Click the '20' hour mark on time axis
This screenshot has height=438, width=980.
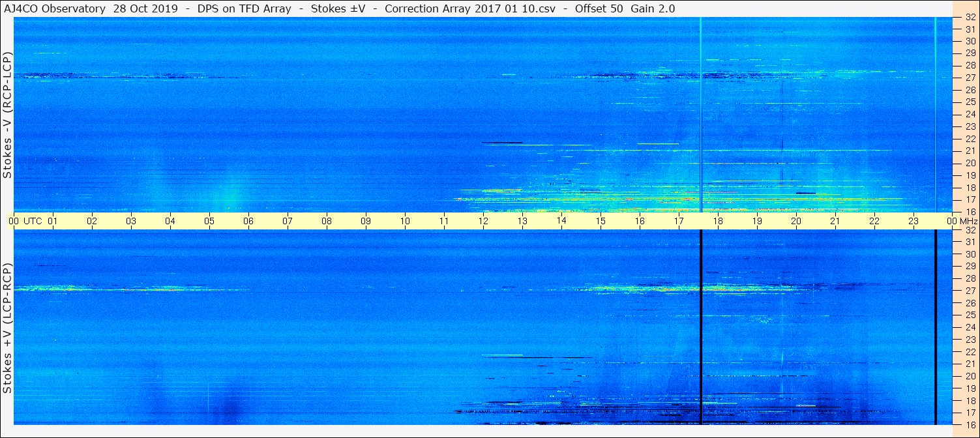(x=796, y=221)
